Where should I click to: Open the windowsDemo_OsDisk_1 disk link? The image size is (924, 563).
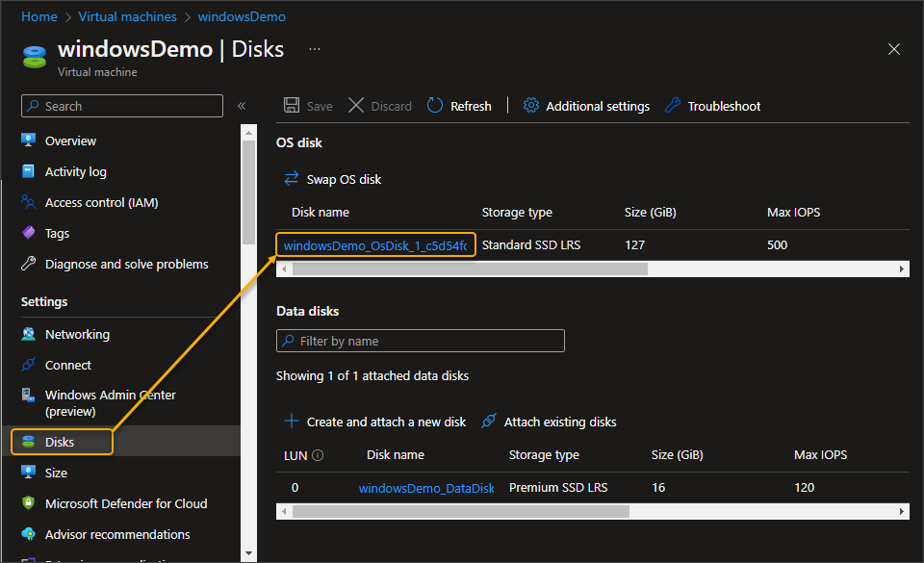tap(374, 245)
